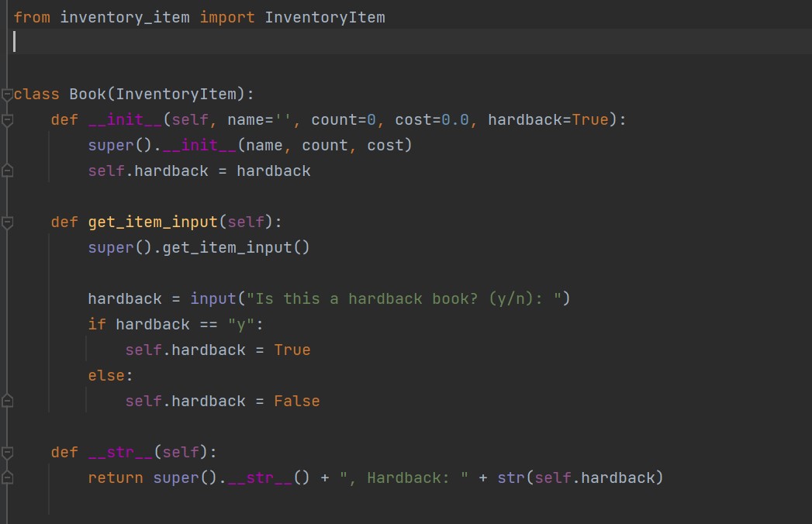Collapse the class Book fold marker
This screenshot has width=812, height=524.
7,95
